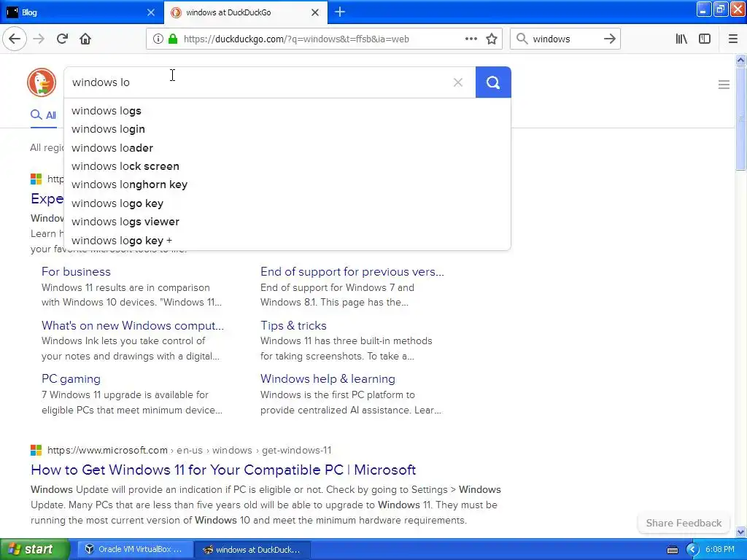The image size is (747, 560).
Task: Select the windows at DuckDuckGo tab
Action: pos(245,12)
